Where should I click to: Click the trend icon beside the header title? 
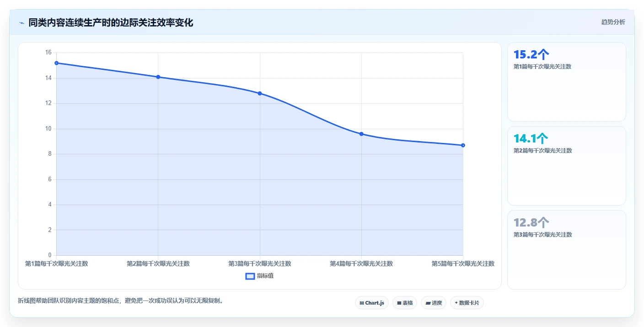(x=21, y=23)
